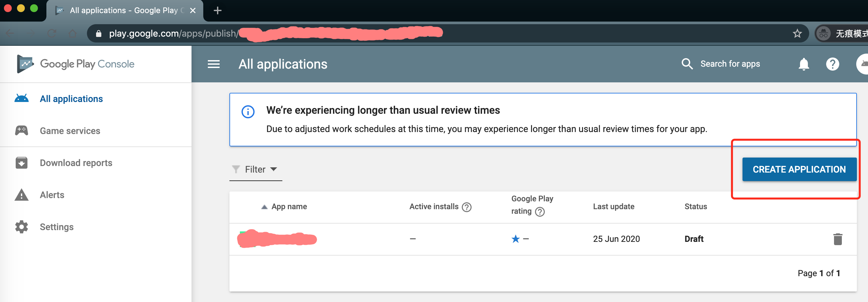Open the hamburger navigation menu
This screenshot has height=302, width=868.
point(213,64)
